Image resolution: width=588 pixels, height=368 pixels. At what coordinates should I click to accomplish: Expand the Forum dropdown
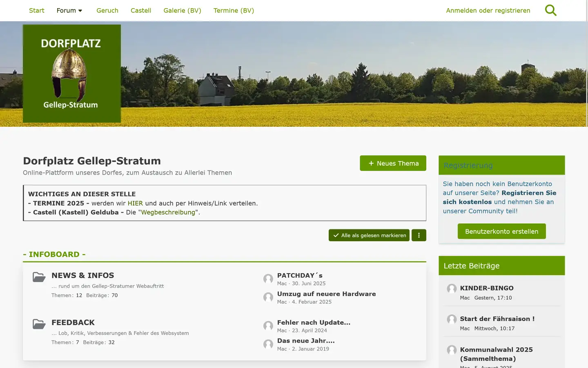pos(69,10)
